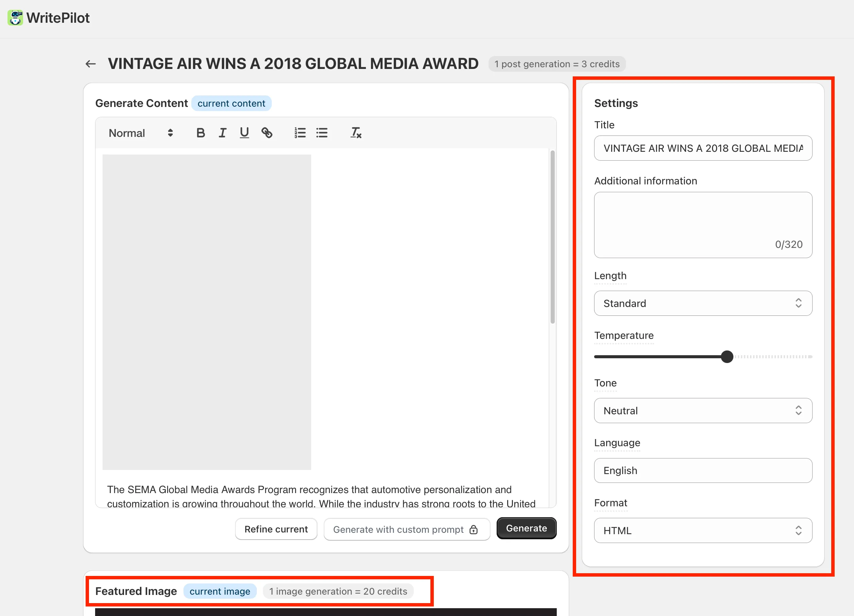Apply bulleted list formatting
Image resolution: width=854 pixels, height=616 pixels.
pos(322,133)
